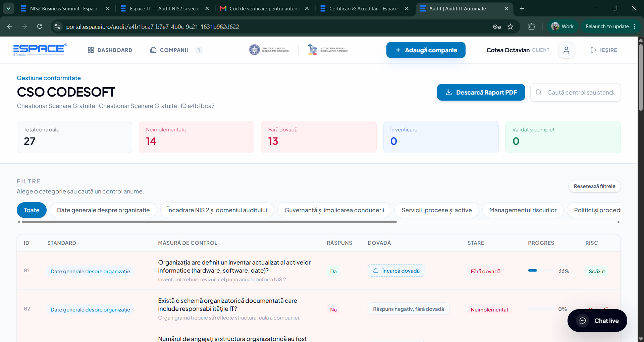Click Adaugă companie button
644x342 pixels.
426,50
